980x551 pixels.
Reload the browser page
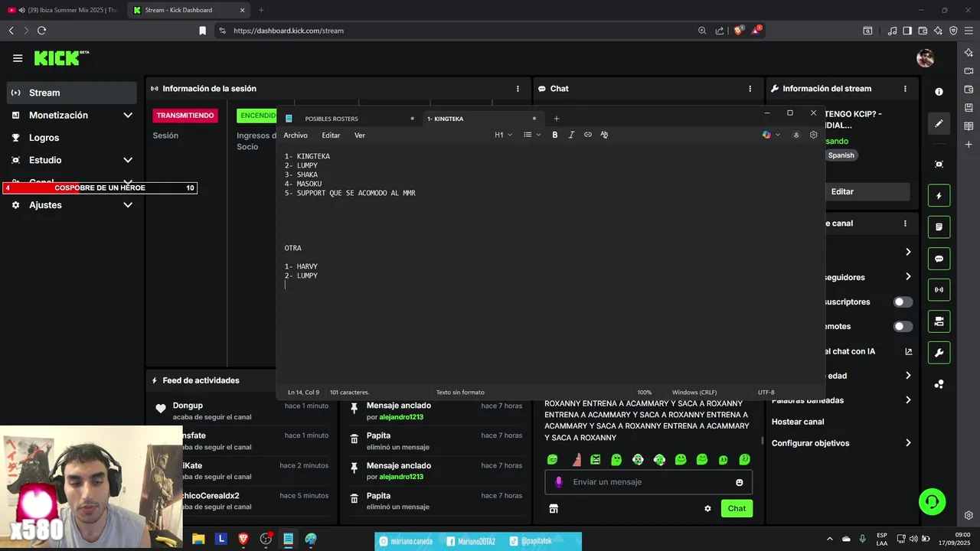click(41, 31)
